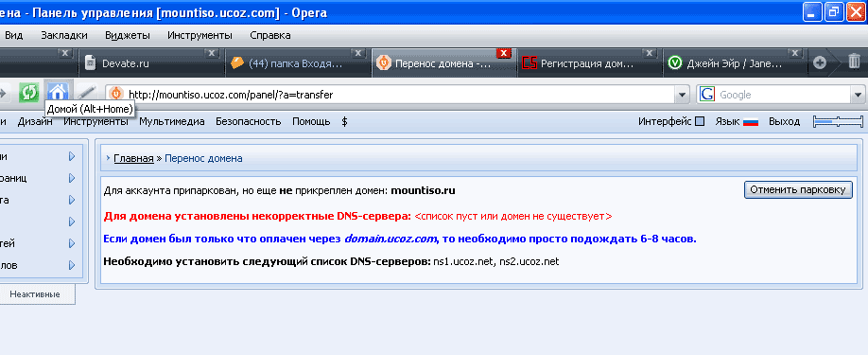The image size is (868, 355).
Task: Open the address bar history dropdown
Action: click(x=683, y=95)
